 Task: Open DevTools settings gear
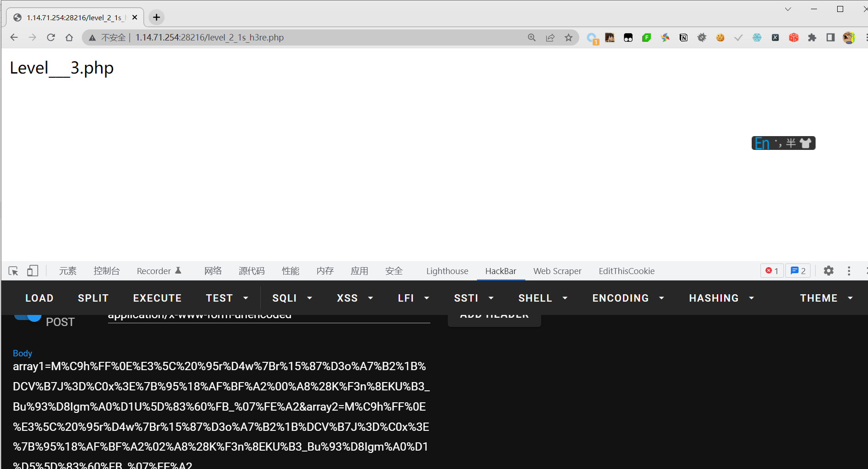tap(828, 271)
